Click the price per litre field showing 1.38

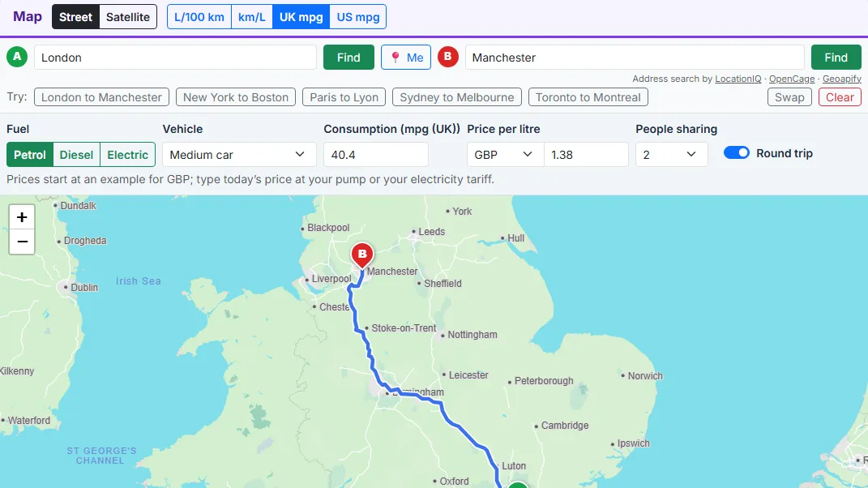(x=586, y=155)
